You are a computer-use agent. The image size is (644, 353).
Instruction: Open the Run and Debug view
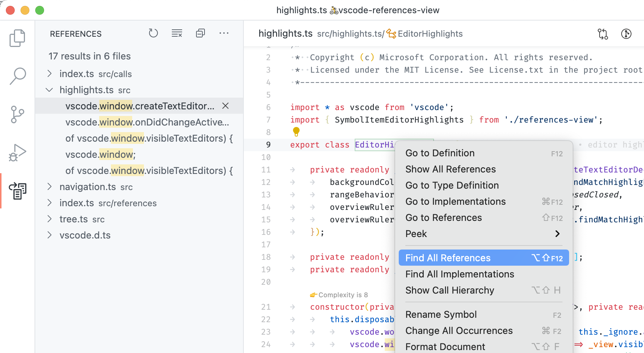[x=17, y=153]
